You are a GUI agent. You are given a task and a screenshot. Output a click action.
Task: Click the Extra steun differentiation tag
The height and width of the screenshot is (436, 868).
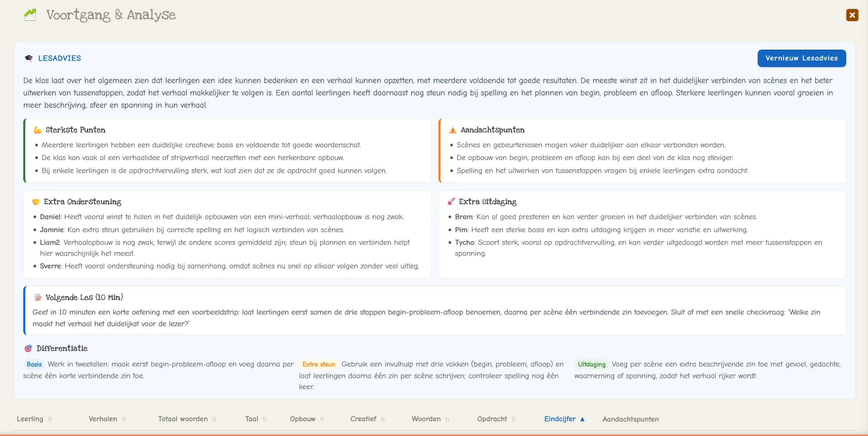319,364
